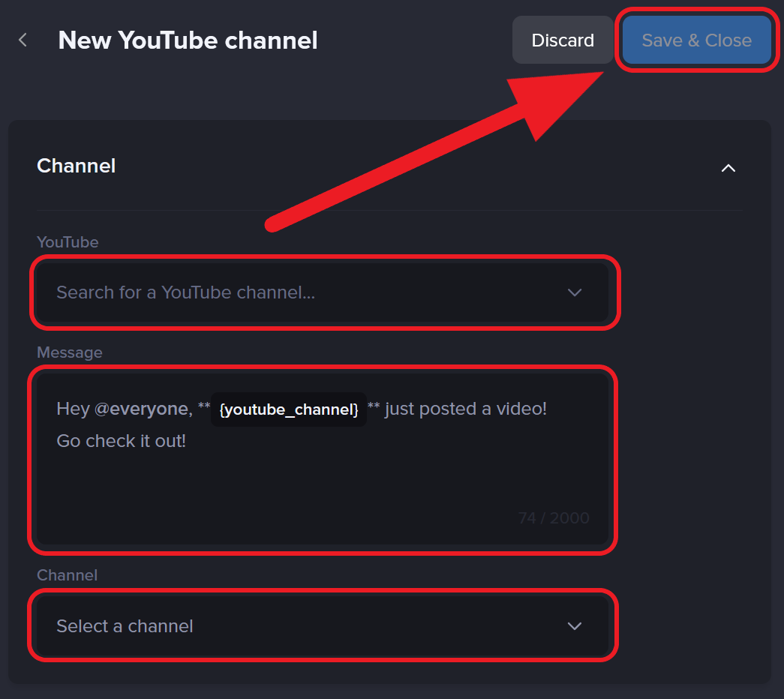Click the Message field label
Image resolution: width=784 pixels, height=699 pixels.
[x=70, y=352]
